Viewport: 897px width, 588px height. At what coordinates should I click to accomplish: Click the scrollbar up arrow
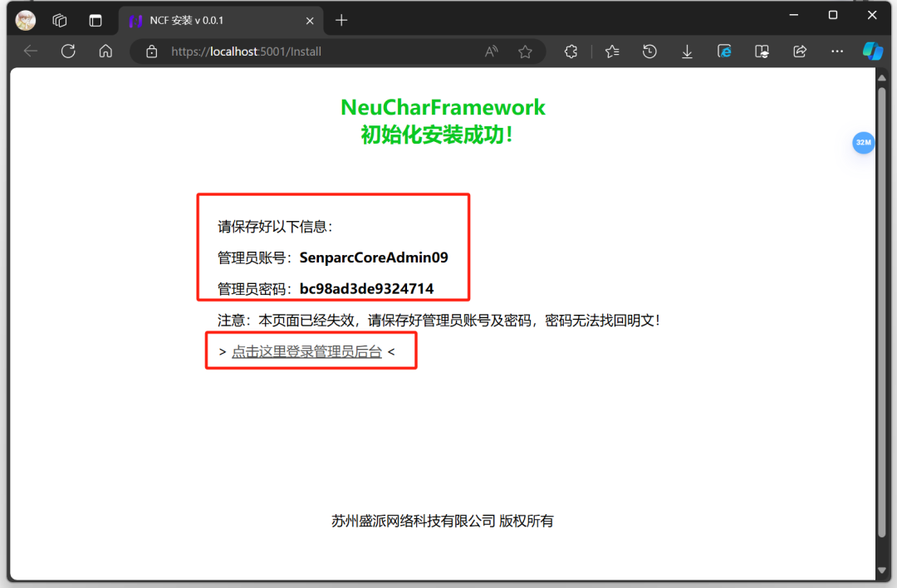coord(881,78)
